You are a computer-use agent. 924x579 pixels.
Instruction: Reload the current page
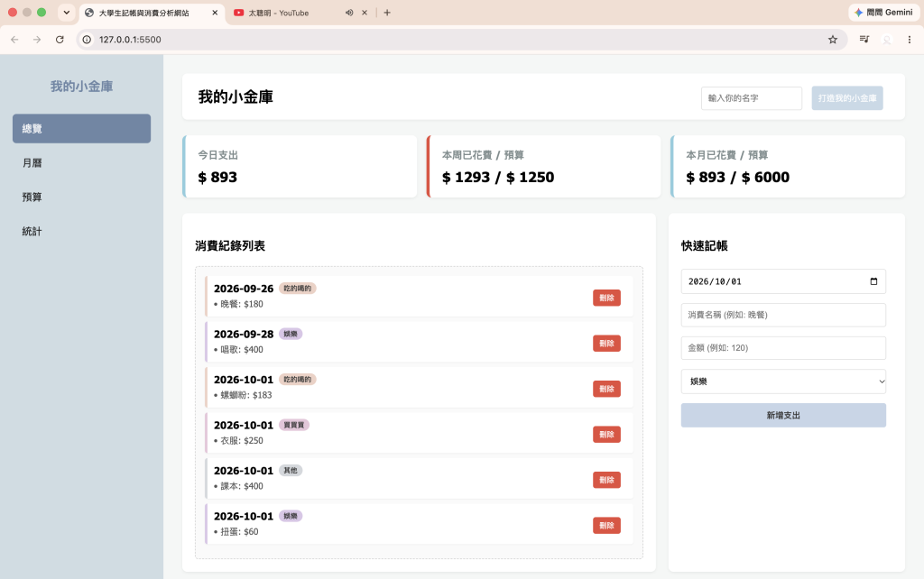point(60,40)
